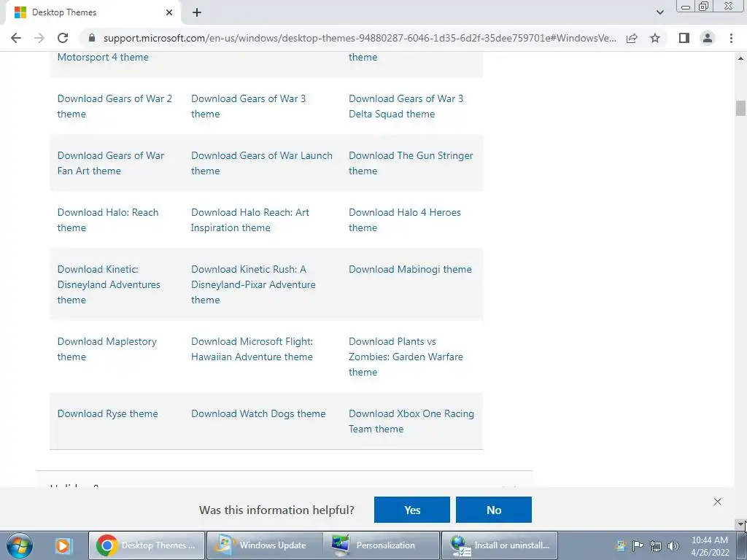Click page scrollbar down arrow
Image resolution: width=747 pixels, height=560 pixels.
[x=740, y=524]
